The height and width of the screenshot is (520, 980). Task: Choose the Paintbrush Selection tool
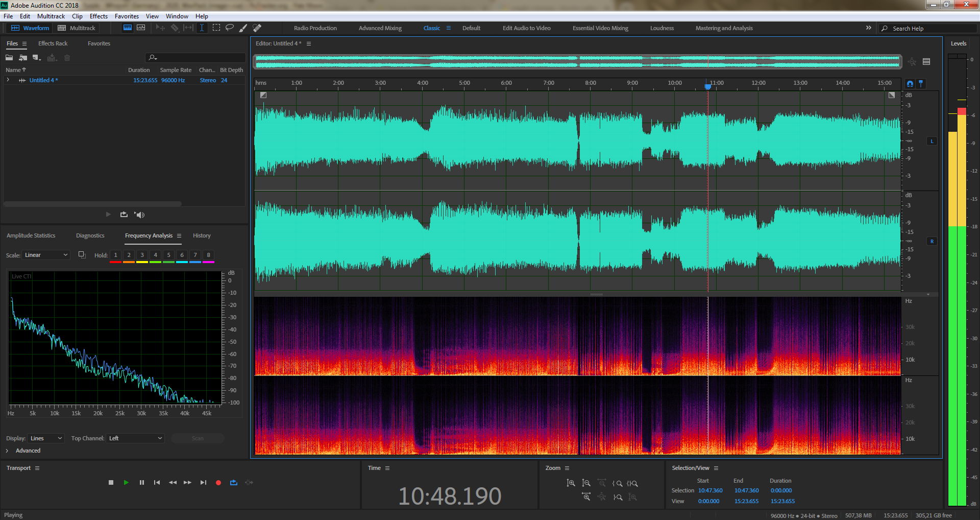pyautogui.click(x=243, y=28)
